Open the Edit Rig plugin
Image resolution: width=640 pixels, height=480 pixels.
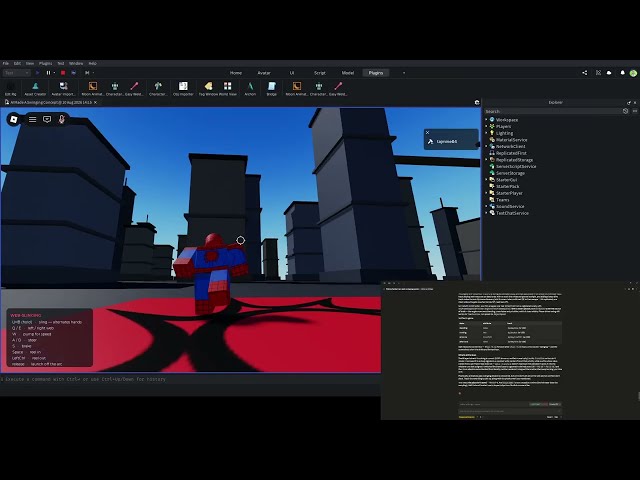11,88
